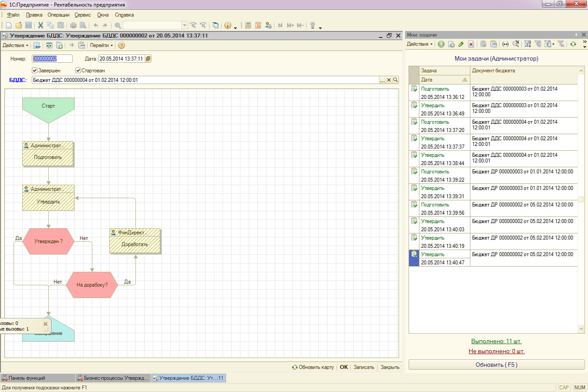Click the search by number icon in tasks toolbar
The height and width of the screenshot is (392, 588).
coord(516,44)
